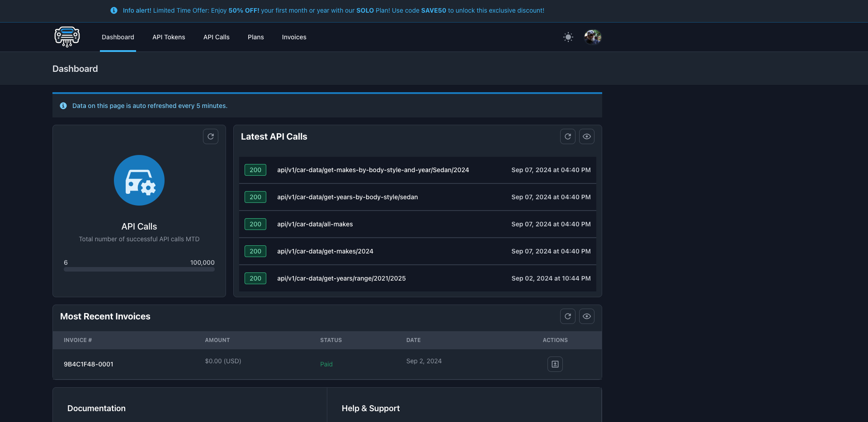Open the Invoices navigation tab
The width and height of the screenshot is (868, 422).
point(294,37)
